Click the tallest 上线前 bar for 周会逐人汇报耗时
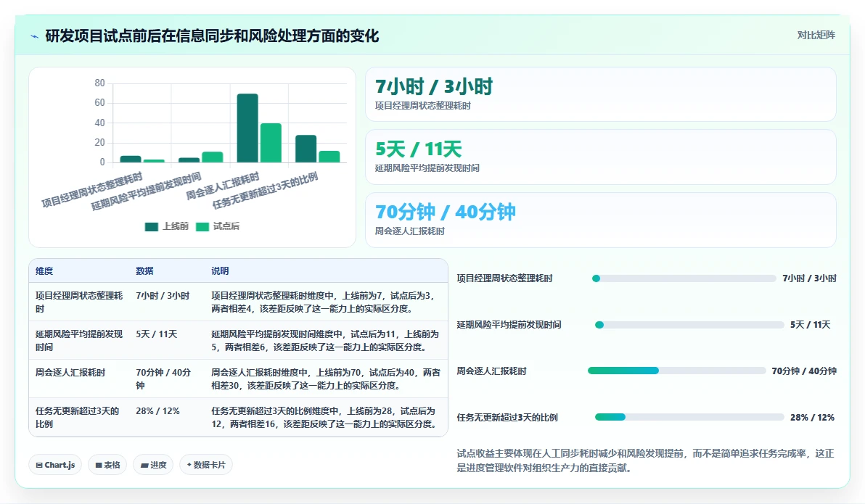The height and width of the screenshot is (504, 865). [247, 128]
